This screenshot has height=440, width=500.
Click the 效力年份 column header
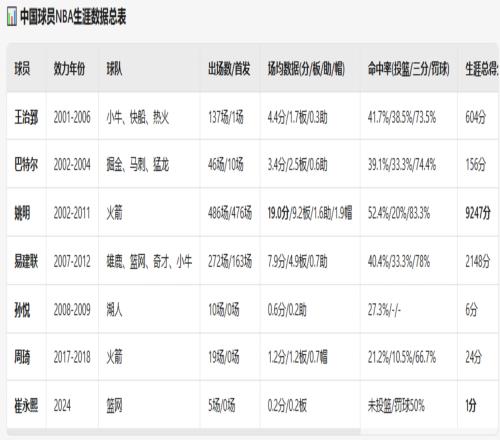click(x=69, y=69)
